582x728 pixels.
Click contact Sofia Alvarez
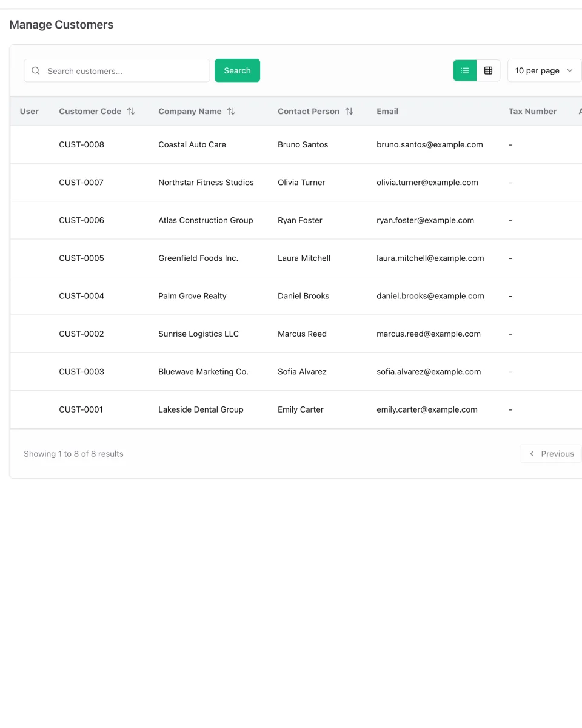tap(302, 372)
